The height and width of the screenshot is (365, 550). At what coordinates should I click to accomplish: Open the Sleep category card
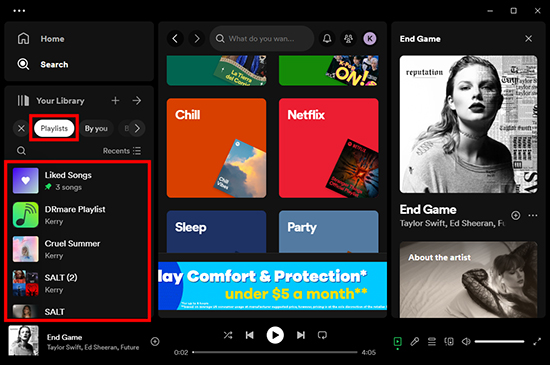(x=216, y=231)
